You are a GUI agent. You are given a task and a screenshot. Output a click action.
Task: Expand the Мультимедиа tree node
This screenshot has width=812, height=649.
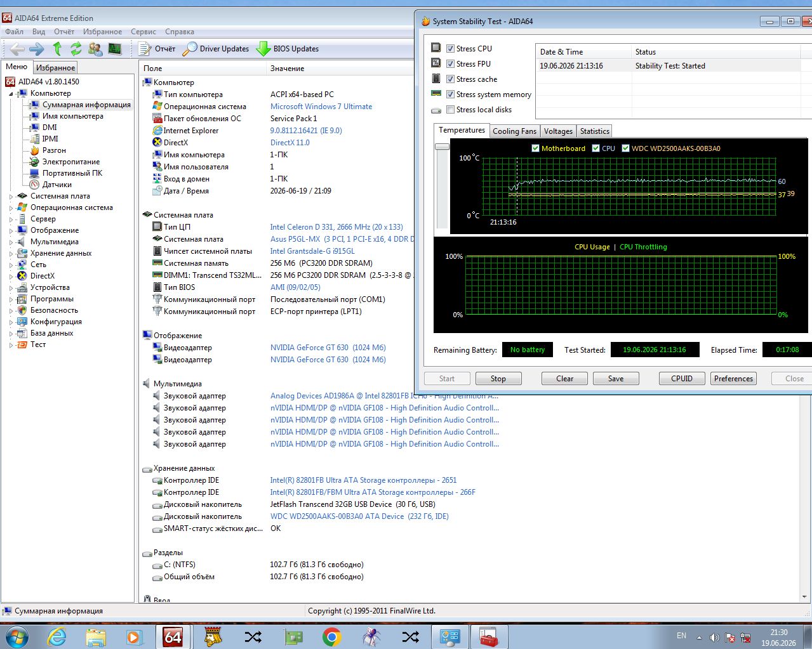(x=11, y=242)
